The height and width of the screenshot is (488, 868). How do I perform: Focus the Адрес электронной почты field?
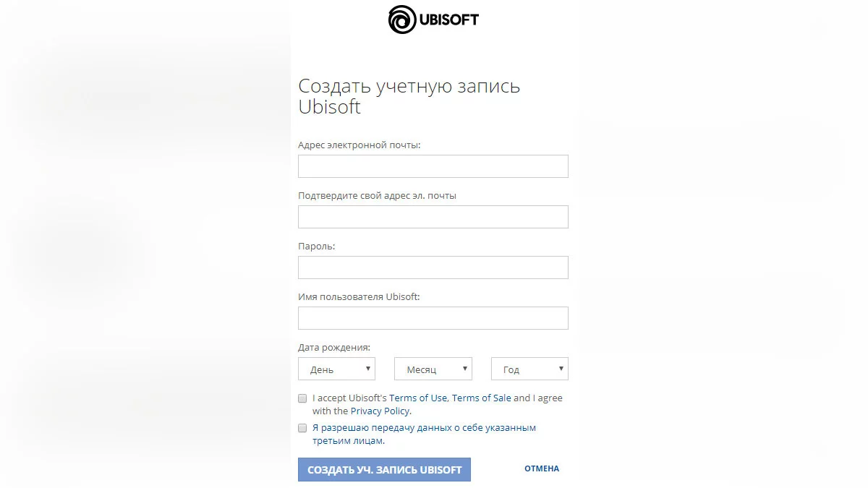(x=433, y=166)
